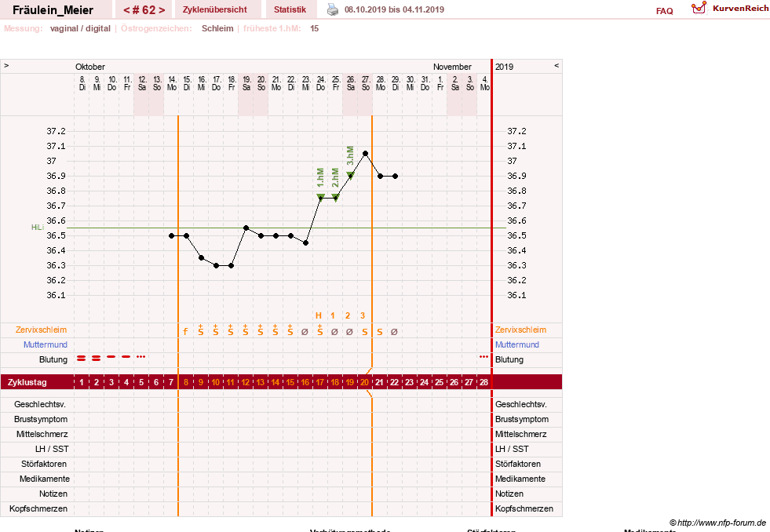Image resolution: width=770 pixels, height=532 pixels.
Task: Click the Störfaktoren row label on left
Action: 44,464
